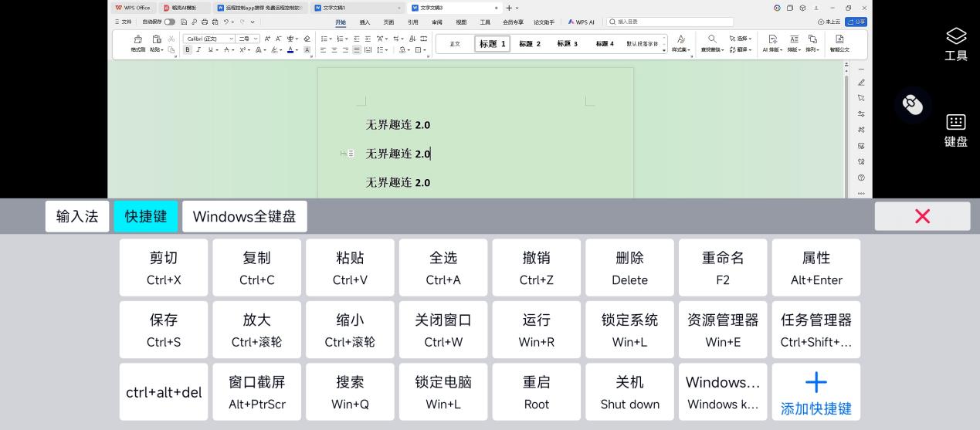Screen dimensions: 980x430
Task: Tap the Undo Ctrl+Z shortcut button
Action: (x=537, y=268)
